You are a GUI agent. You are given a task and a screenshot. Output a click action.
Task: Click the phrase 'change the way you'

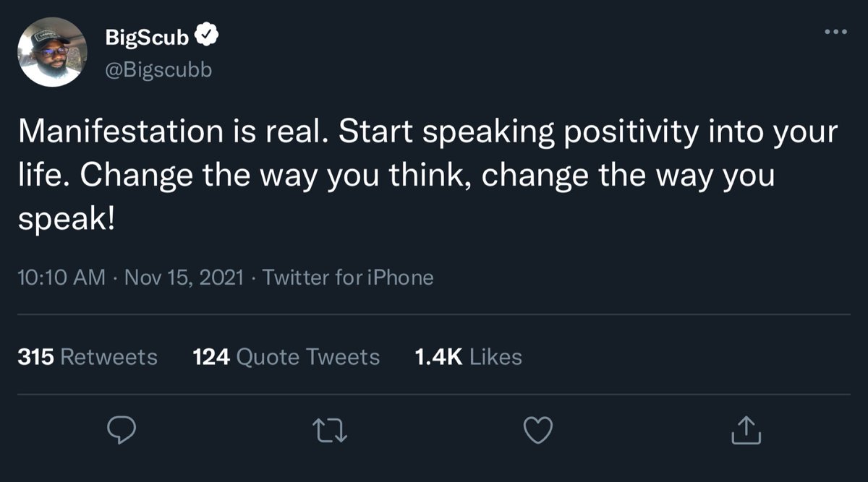pos(628,178)
